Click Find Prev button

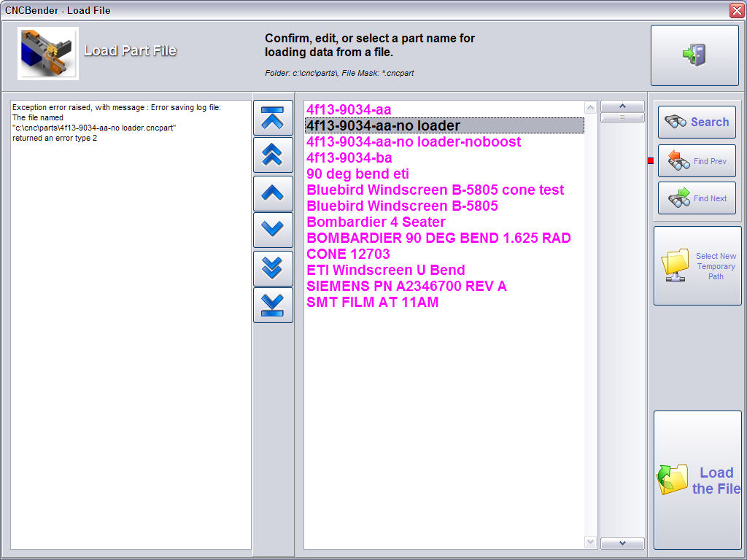[x=697, y=161]
